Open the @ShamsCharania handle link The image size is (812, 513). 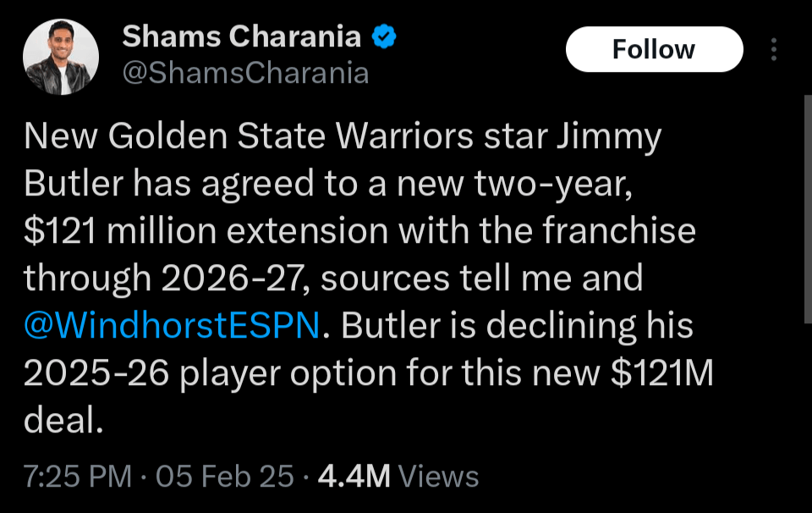(246, 74)
